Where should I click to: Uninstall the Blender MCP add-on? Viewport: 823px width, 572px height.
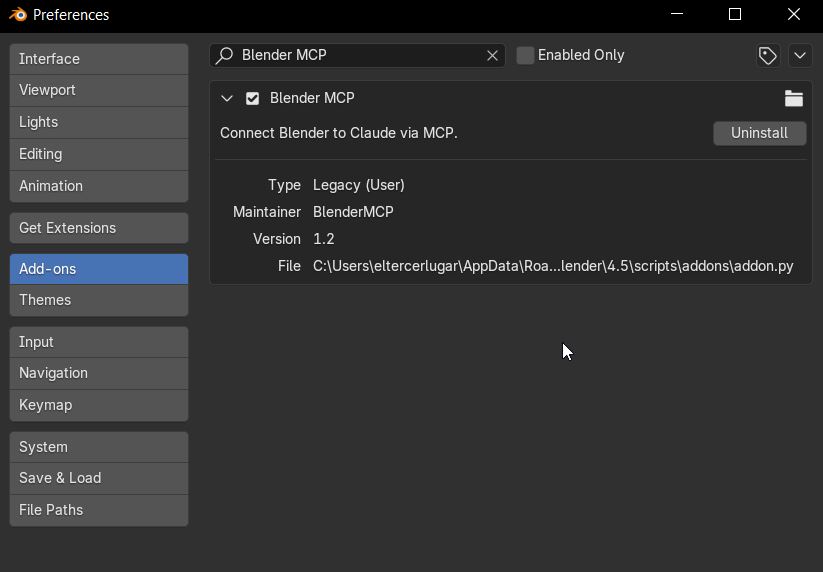(x=759, y=133)
